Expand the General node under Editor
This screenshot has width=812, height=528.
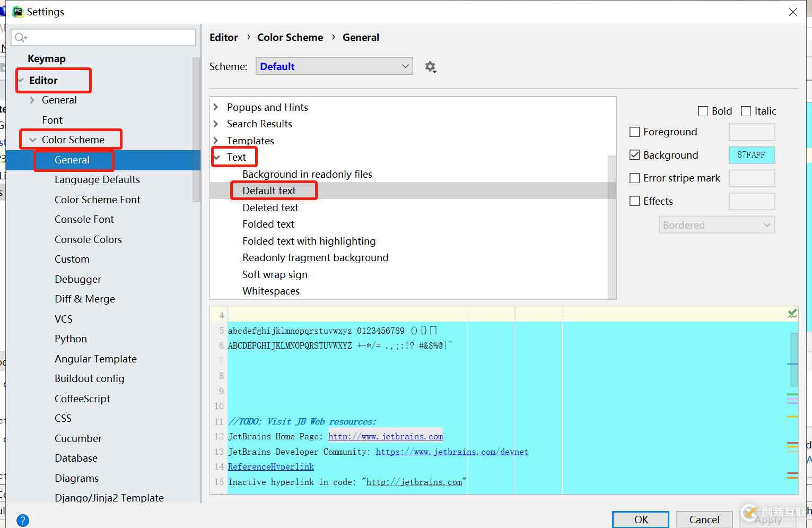point(32,100)
